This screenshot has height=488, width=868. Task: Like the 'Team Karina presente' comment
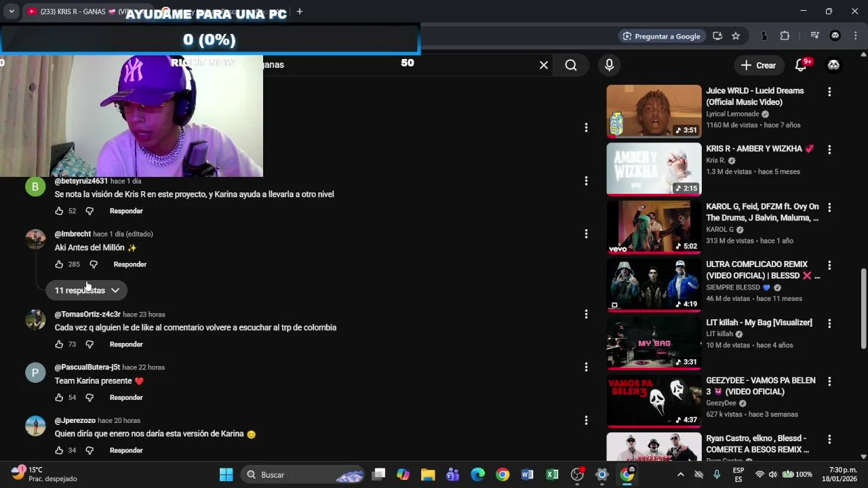coord(59,397)
